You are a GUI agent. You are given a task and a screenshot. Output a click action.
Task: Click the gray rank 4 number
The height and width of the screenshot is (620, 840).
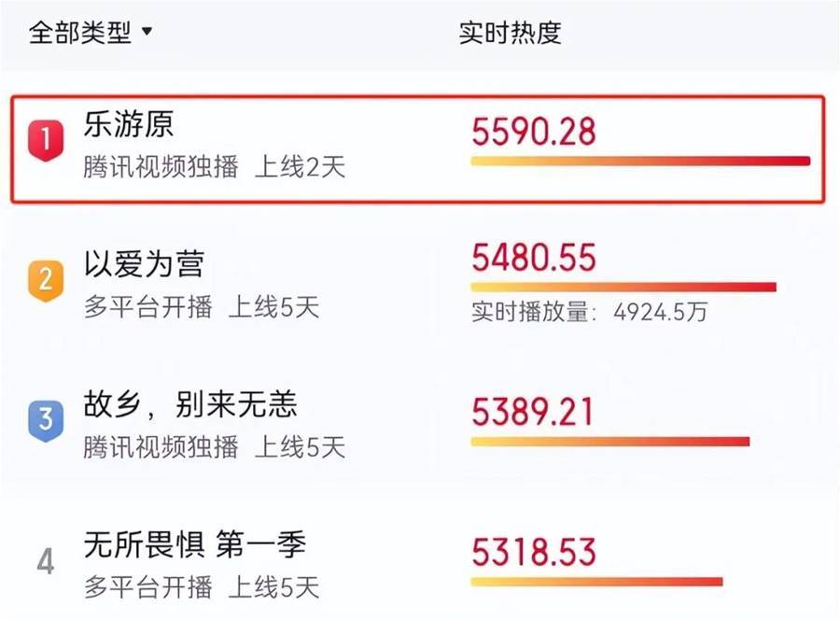46,561
